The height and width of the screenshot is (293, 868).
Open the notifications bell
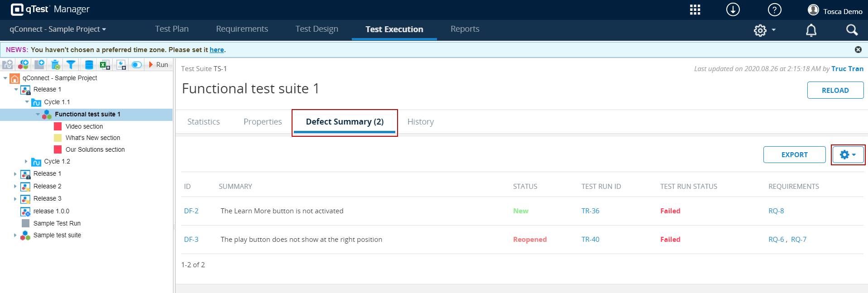tap(811, 30)
